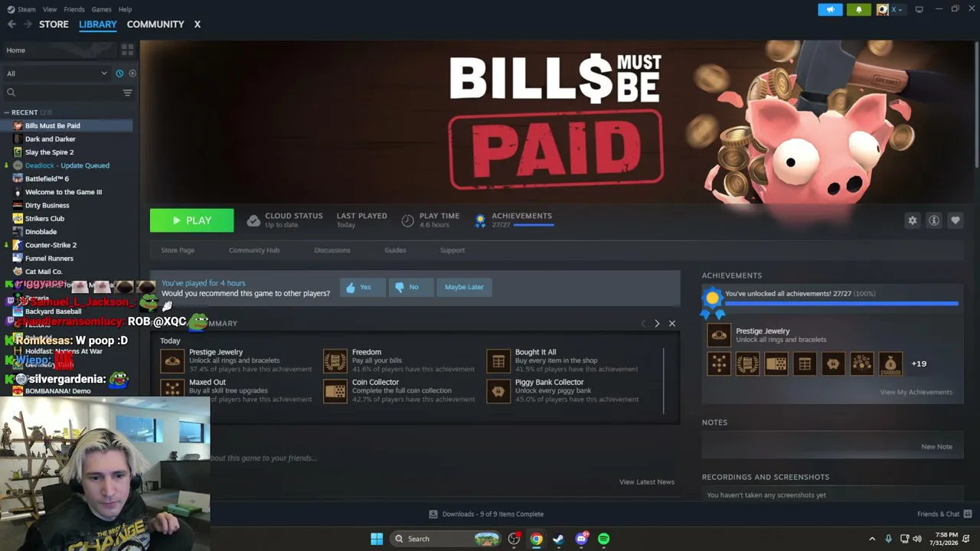Choose Maybe Later for the recommendation

tap(464, 287)
